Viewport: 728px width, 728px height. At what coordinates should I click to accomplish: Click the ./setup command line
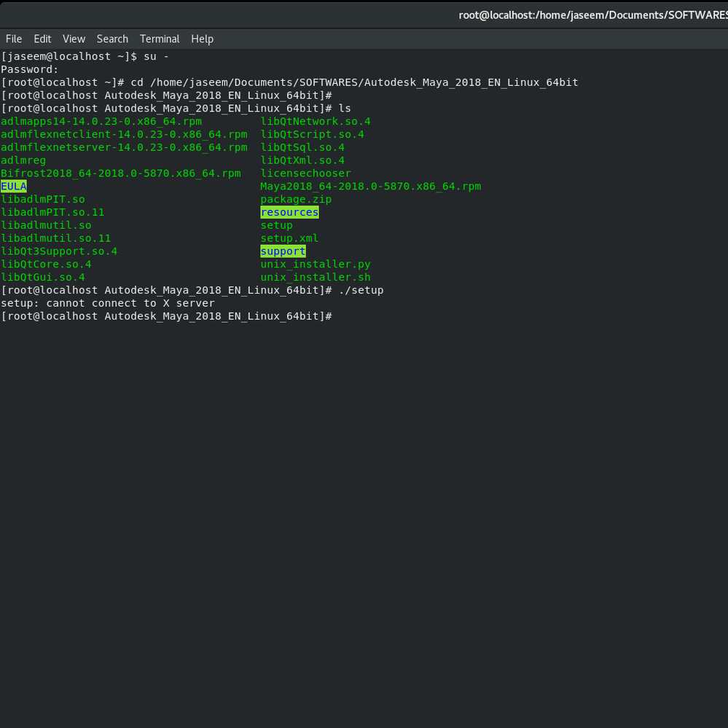(192, 290)
